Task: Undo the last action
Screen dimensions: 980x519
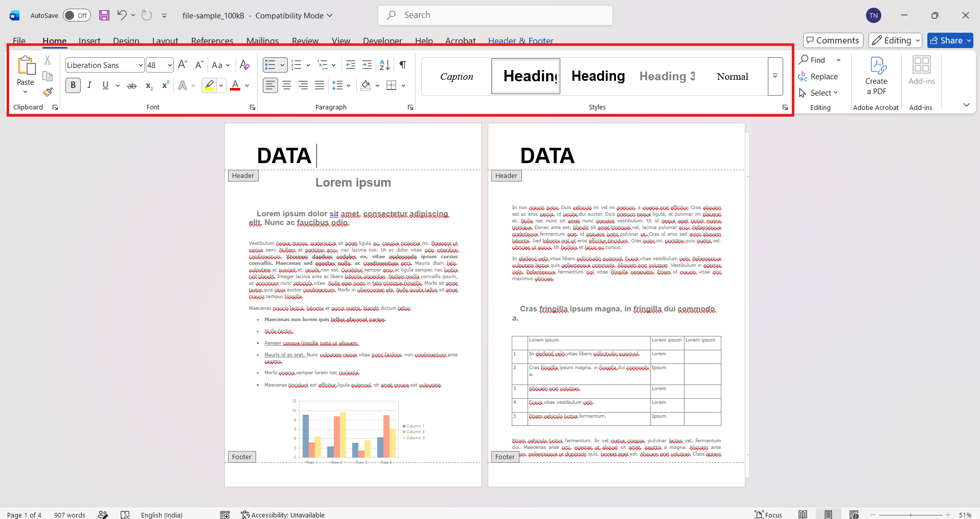Action: click(x=122, y=15)
